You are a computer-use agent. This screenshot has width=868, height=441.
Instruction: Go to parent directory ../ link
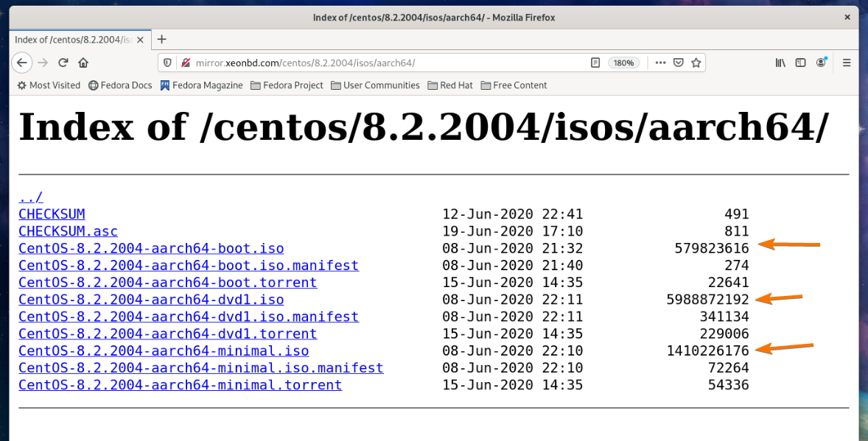click(30, 197)
